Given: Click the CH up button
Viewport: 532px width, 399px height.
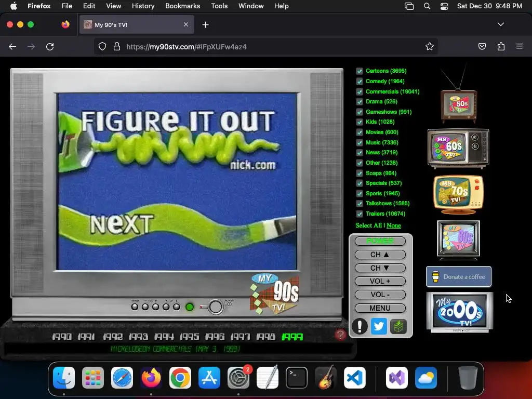Looking at the screenshot, I should pos(380,255).
